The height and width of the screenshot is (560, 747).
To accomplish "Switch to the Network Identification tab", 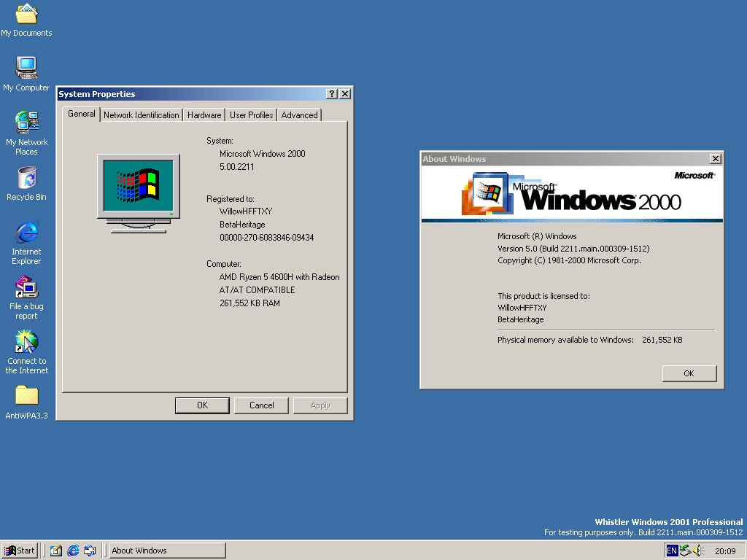I will tap(141, 115).
